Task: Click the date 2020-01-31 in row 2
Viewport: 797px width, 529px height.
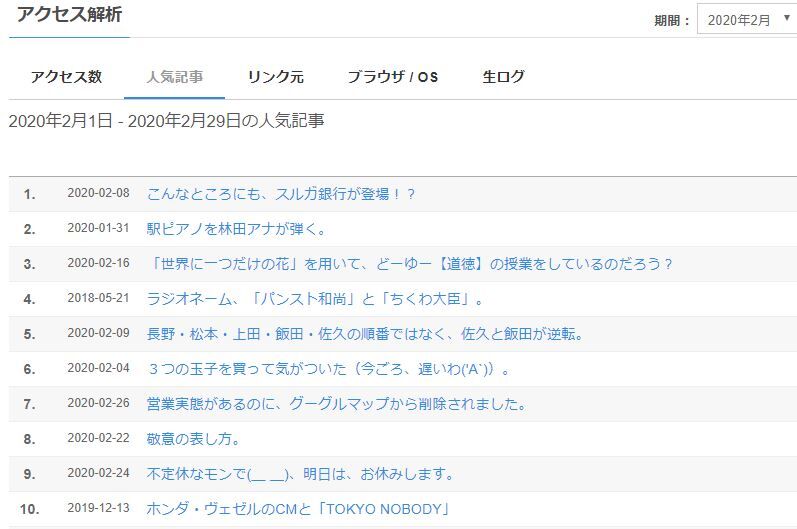Action: pyautogui.click(x=99, y=228)
